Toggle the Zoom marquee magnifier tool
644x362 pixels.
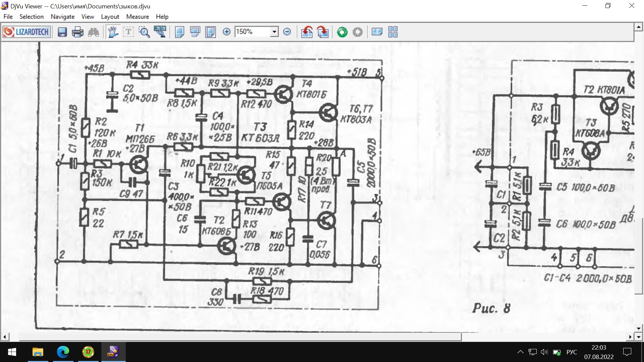(x=144, y=32)
